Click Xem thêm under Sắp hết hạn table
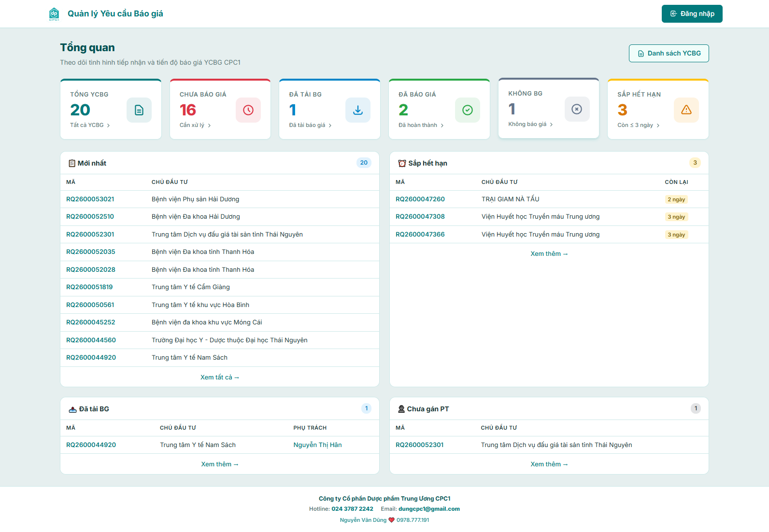This screenshot has height=532, width=769. click(549, 253)
